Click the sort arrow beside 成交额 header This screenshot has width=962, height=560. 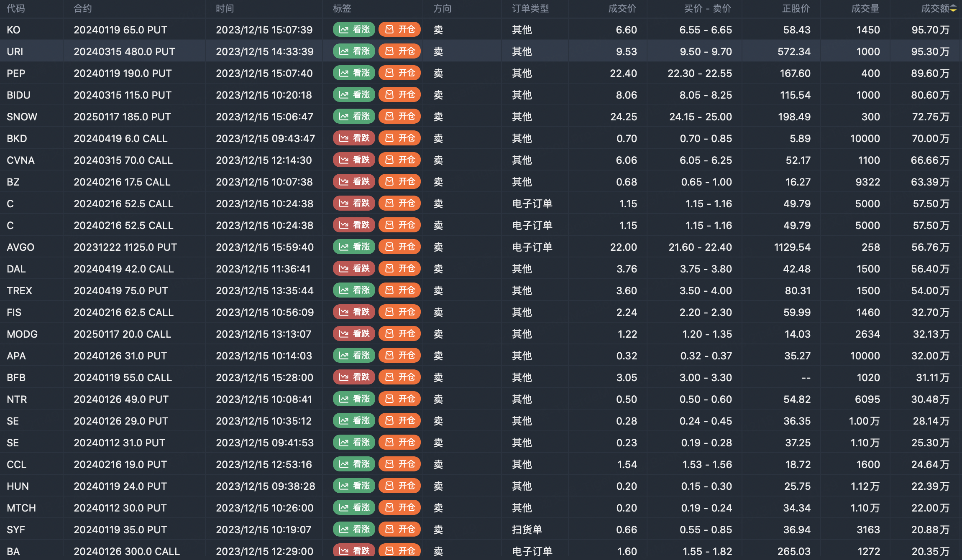(953, 9)
